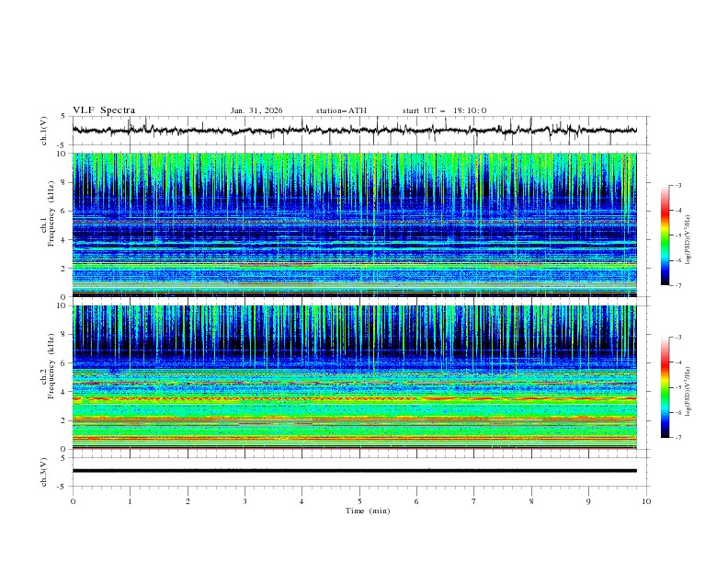Click the "ch.1(V)" waveform axis label
The width and height of the screenshot is (728, 563).
(x=44, y=131)
